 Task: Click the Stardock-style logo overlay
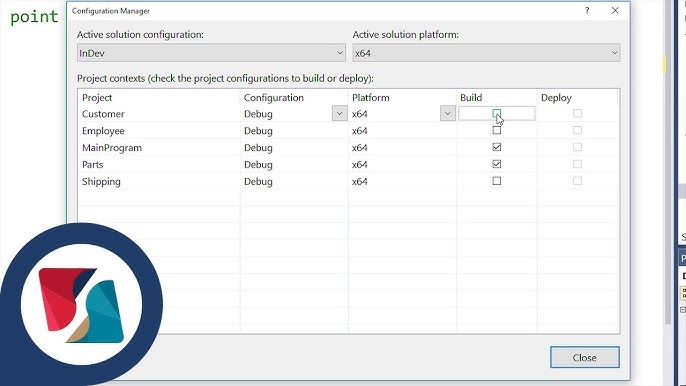(81, 305)
